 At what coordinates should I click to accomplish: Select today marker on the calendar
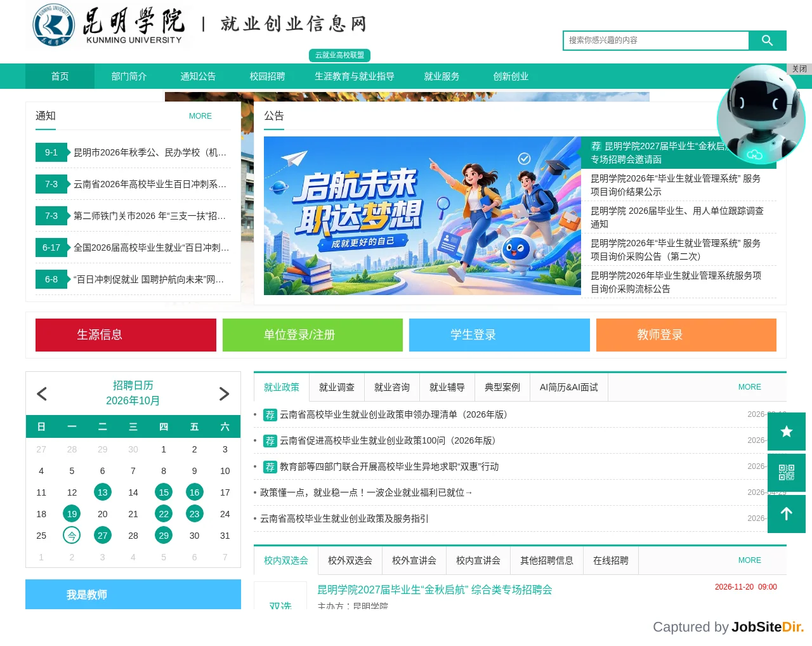tap(72, 536)
